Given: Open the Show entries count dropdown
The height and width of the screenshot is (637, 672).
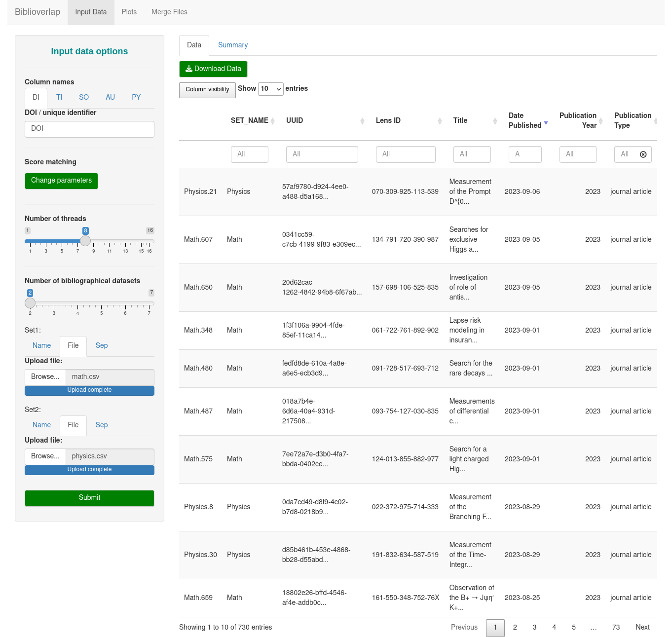Looking at the screenshot, I should point(270,89).
